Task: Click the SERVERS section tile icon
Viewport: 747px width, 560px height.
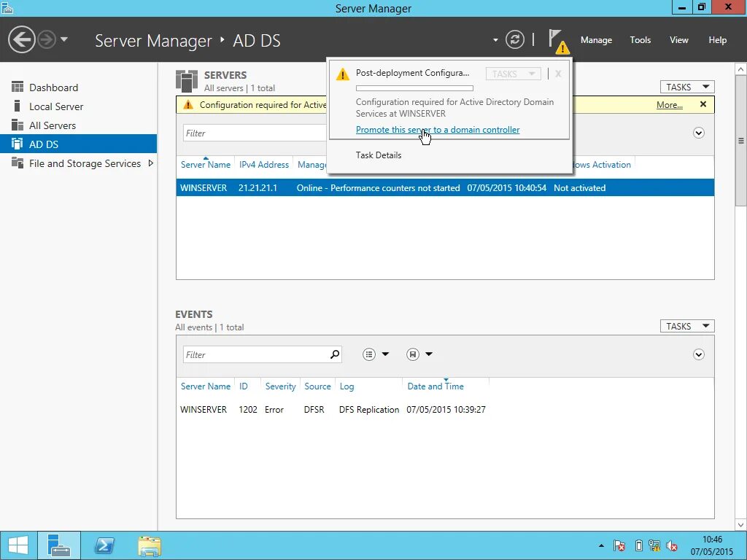Action: pos(186,81)
